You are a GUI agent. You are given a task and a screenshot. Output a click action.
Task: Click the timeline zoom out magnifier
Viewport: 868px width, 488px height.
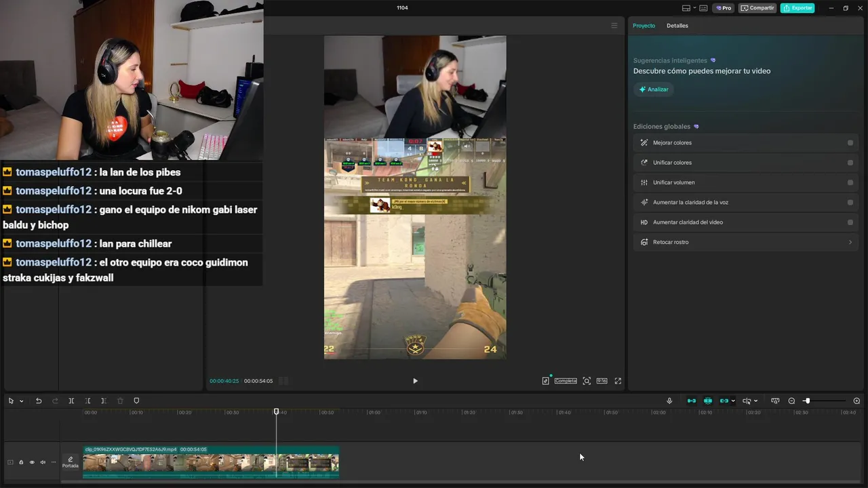(x=791, y=401)
